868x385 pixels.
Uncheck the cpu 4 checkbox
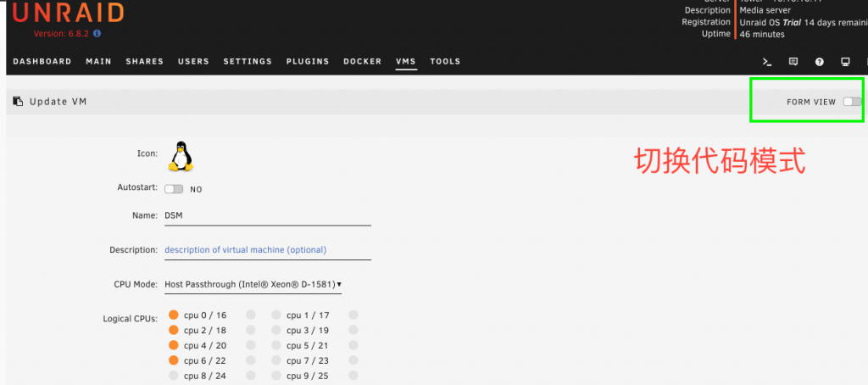click(174, 345)
